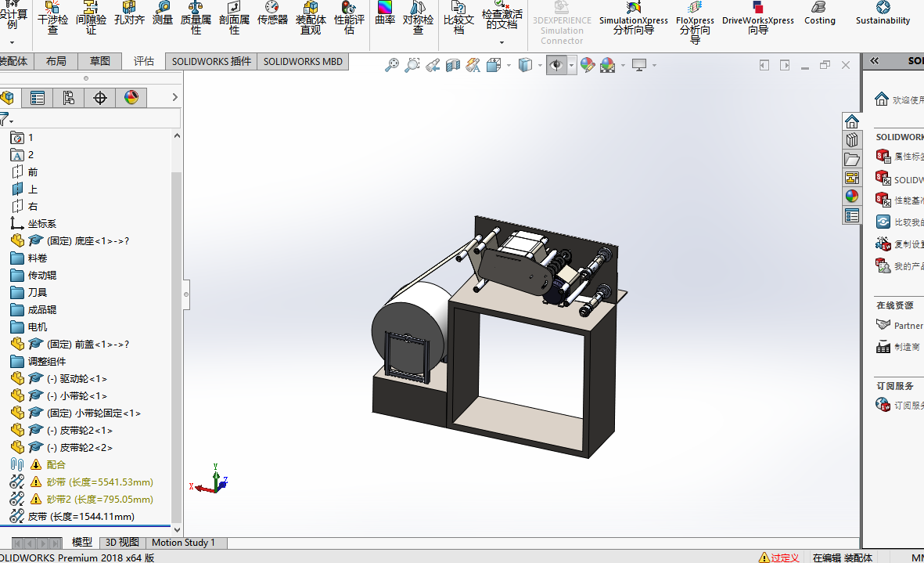Click the feature tree scrollbar down arrow

click(177, 530)
